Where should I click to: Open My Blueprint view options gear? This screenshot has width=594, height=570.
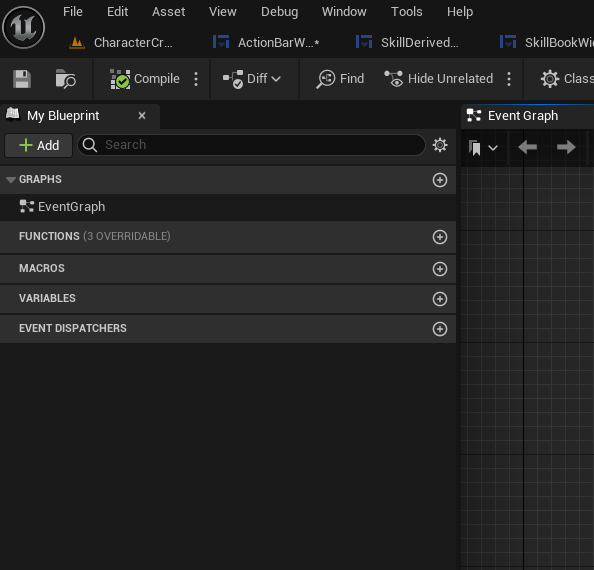click(440, 145)
